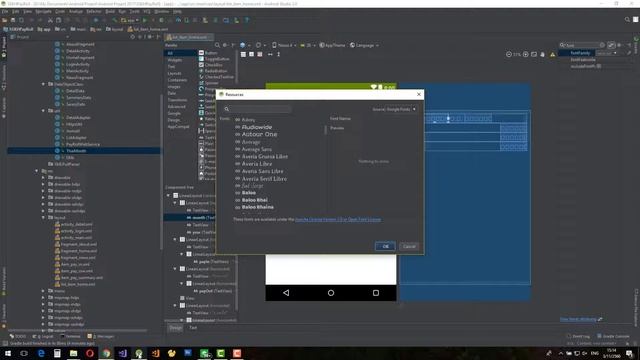Click the palette search magnifier icon

click(x=217, y=45)
